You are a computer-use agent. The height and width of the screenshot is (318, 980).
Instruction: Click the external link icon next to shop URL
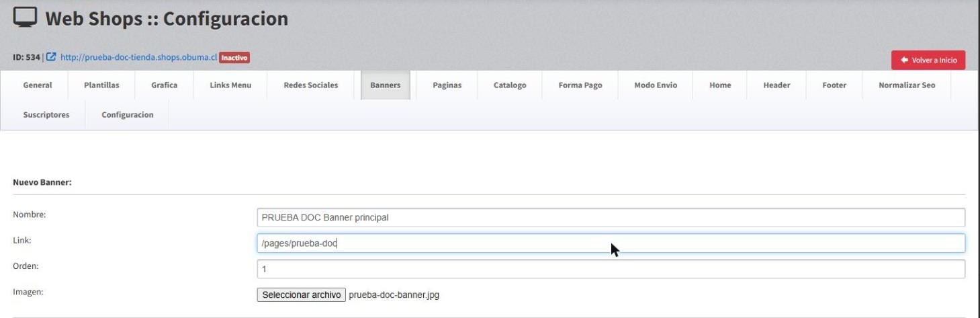click(52, 58)
